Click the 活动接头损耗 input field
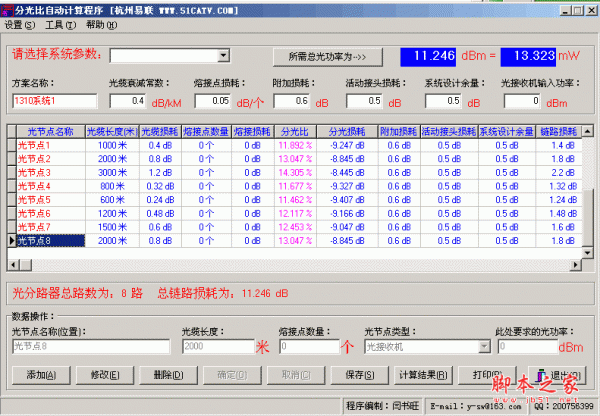This screenshot has height=416, width=600. pyautogui.click(x=364, y=101)
